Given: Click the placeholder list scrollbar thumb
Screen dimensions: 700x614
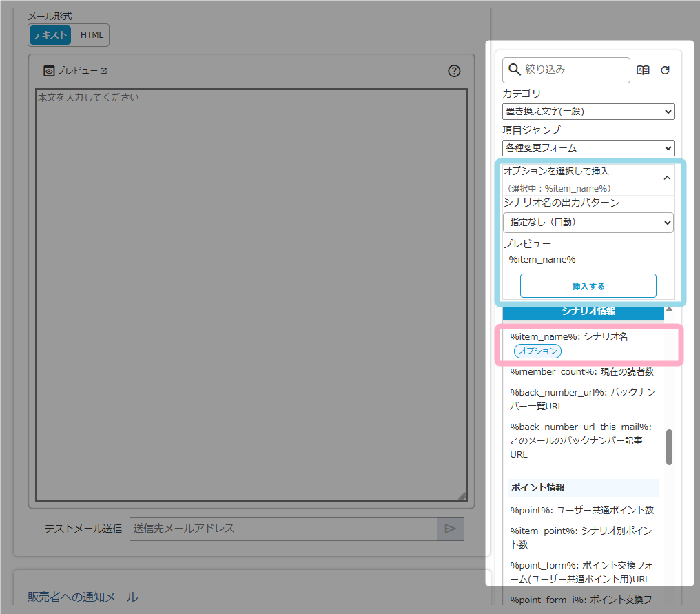Looking at the screenshot, I should [669, 447].
